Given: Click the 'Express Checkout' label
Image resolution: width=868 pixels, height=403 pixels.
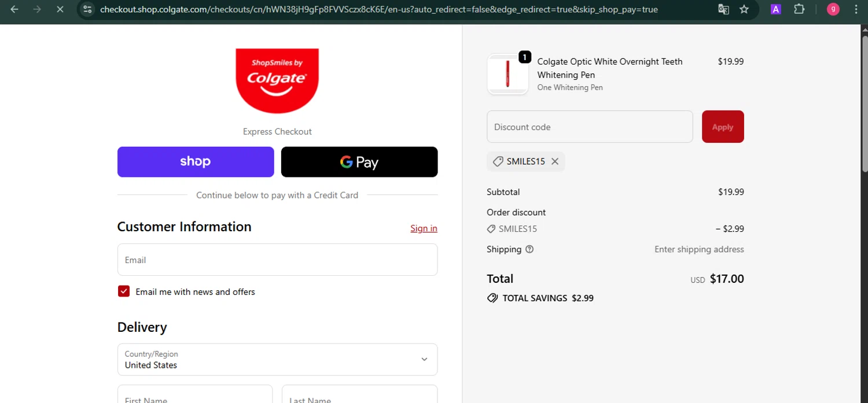Looking at the screenshot, I should (x=277, y=131).
